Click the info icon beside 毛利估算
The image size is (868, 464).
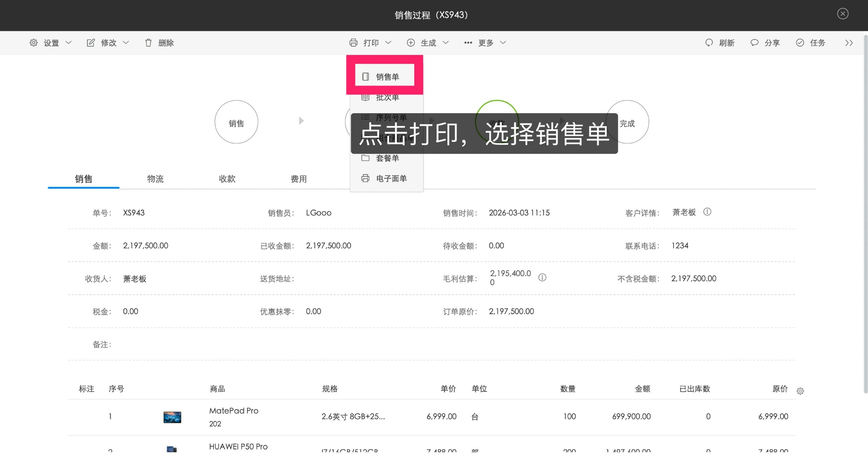[542, 278]
